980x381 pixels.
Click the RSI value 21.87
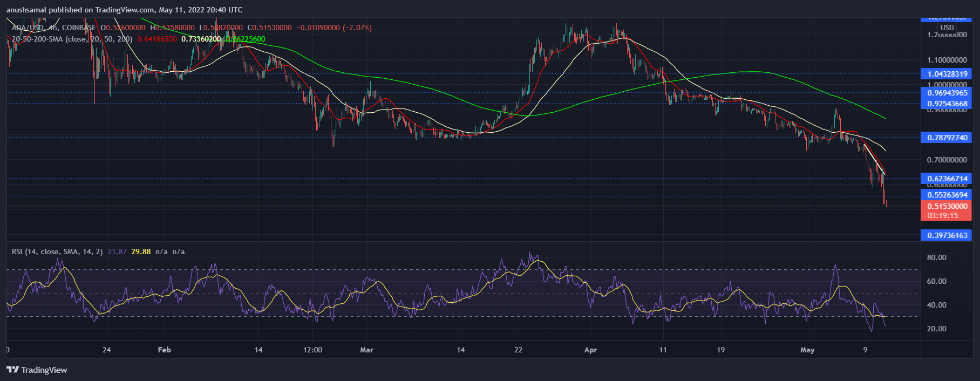click(x=117, y=251)
